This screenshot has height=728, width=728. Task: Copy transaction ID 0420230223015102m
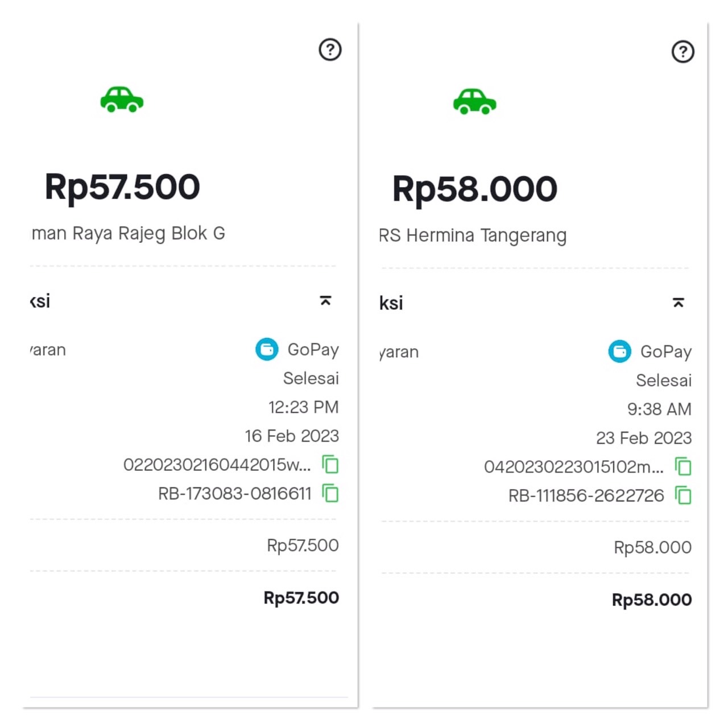pyautogui.click(x=683, y=467)
